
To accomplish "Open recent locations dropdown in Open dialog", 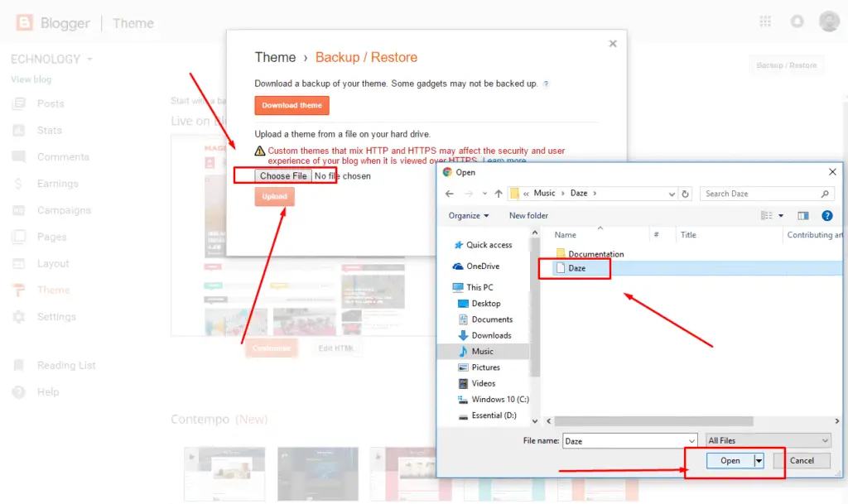I will [x=484, y=194].
